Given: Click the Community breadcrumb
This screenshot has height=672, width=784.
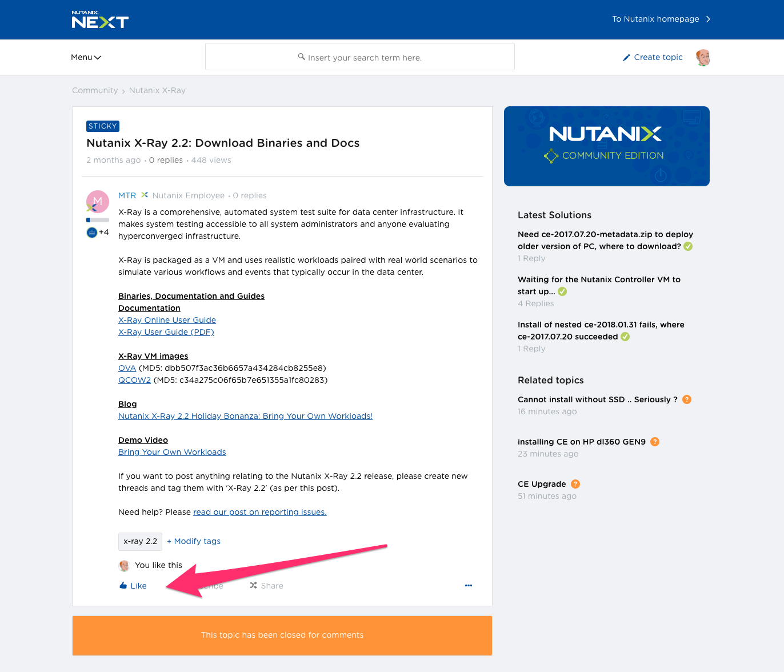Looking at the screenshot, I should (95, 90).
